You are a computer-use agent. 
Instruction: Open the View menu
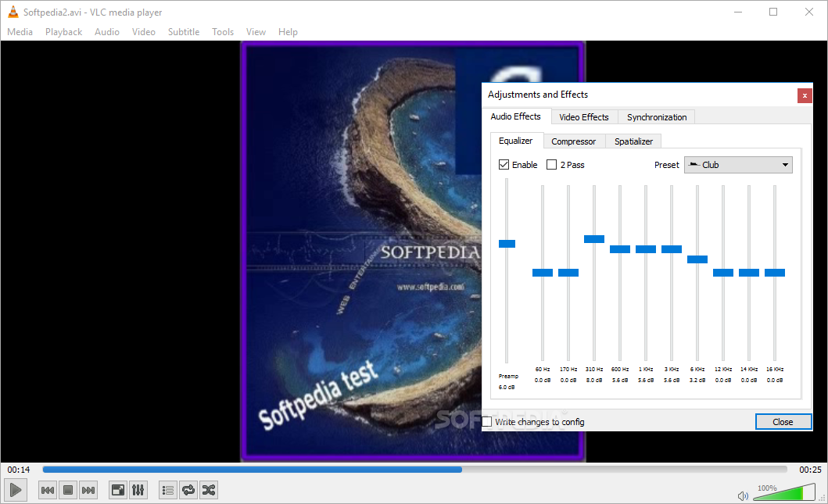[256, 32]
